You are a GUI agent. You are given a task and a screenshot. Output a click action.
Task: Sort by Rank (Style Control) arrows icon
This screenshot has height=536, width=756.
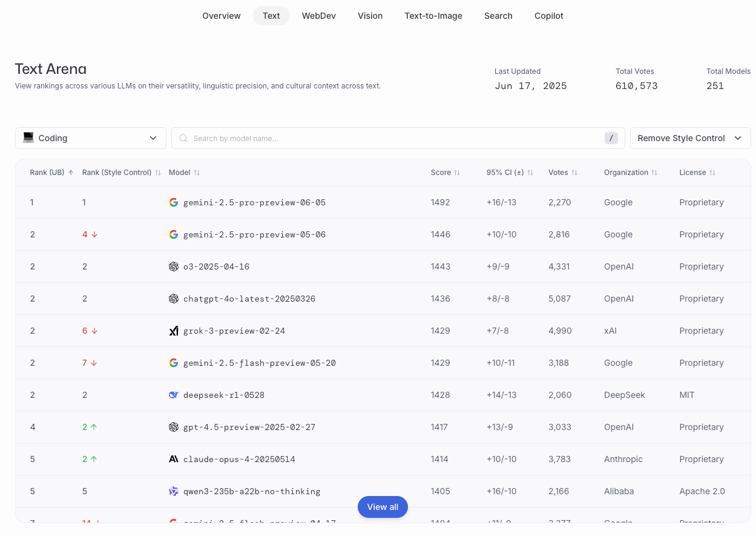pos(158,173)
